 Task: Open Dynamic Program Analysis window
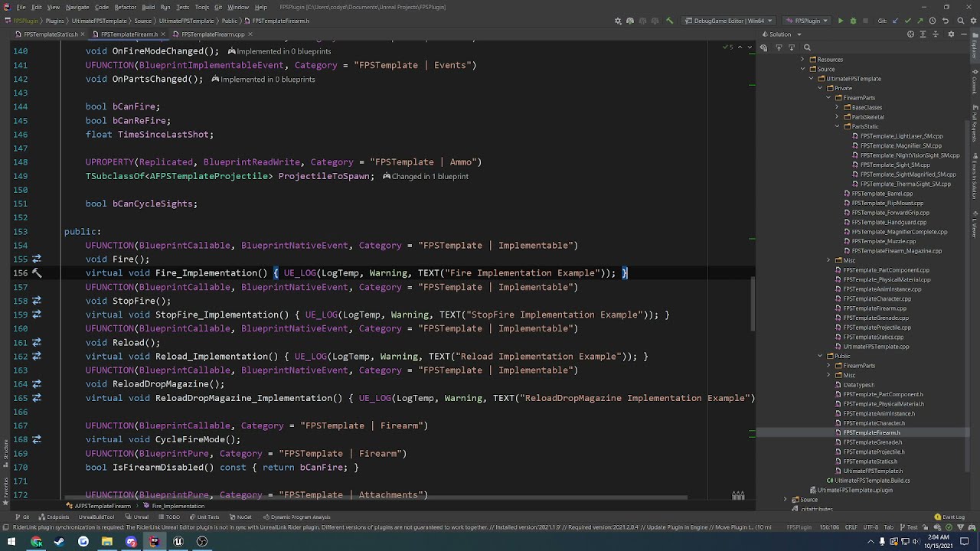[x=297, y=517]
